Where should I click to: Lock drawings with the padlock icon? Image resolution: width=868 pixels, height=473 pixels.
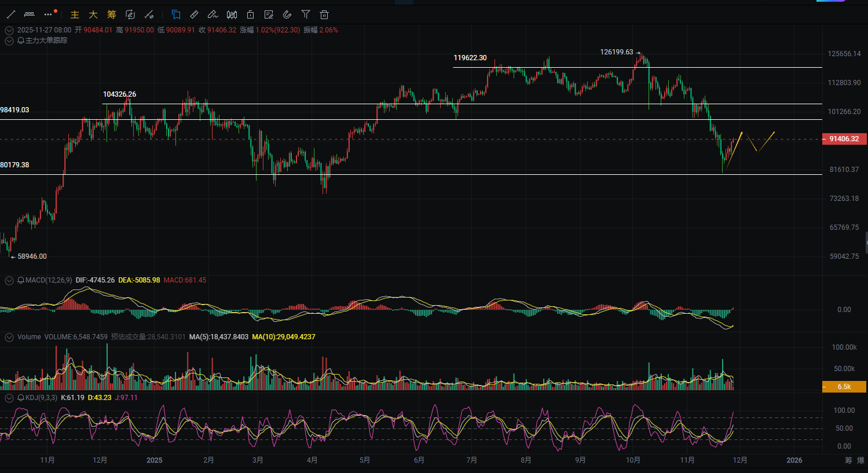(x=250, y=14)
